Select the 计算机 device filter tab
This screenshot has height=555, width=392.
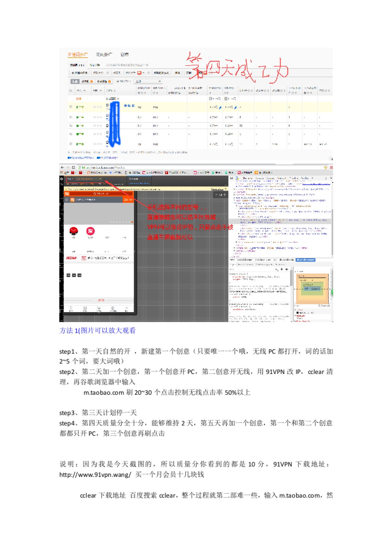click(x=87, y=81)
